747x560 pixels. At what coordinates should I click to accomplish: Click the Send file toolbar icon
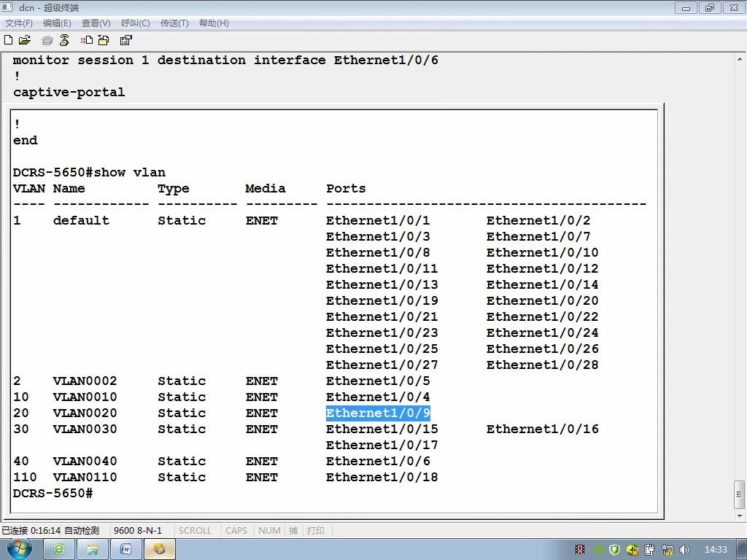coord(87,41)
